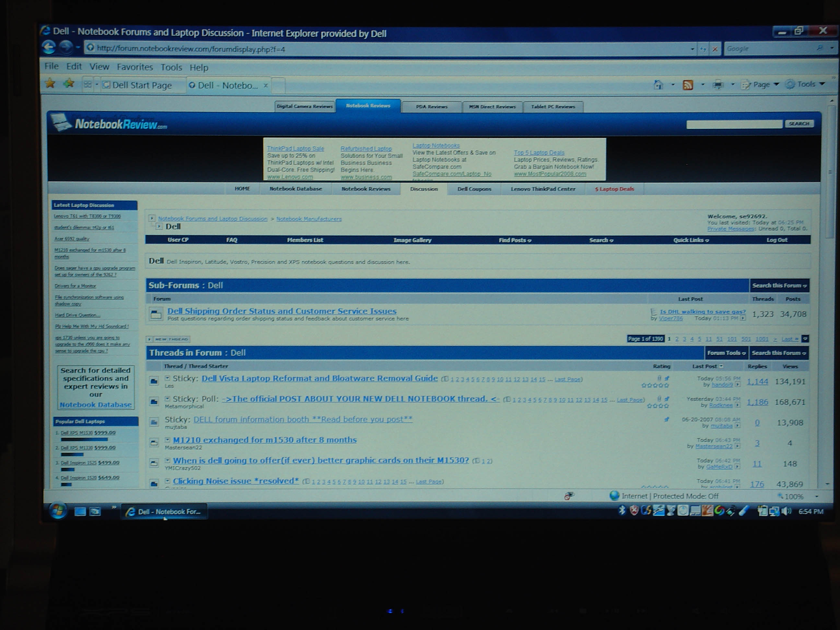Sort by Last Post column arrow
This screenshot has width=840, height=630.
pos(721,366)
